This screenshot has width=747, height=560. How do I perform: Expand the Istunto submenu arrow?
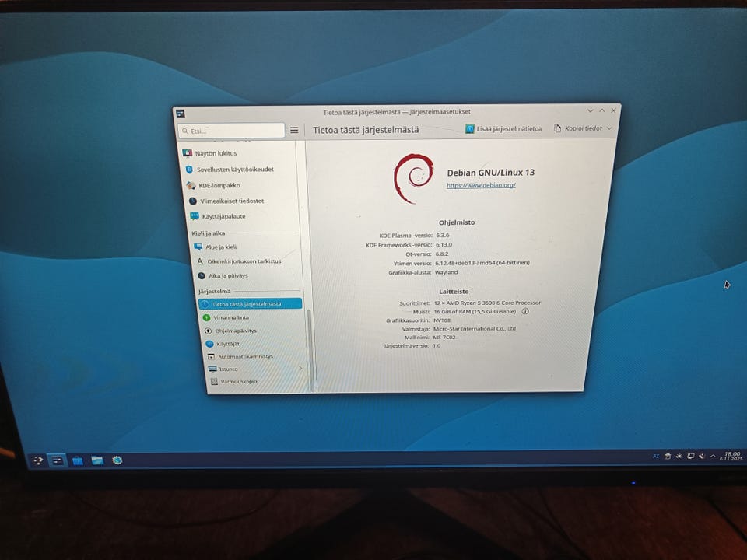tap(300, 369)
